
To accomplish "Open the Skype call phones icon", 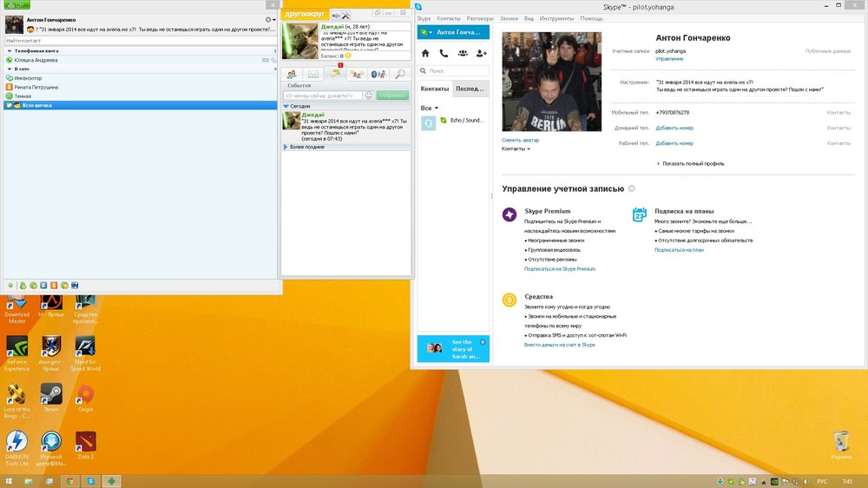I will 444,54.
